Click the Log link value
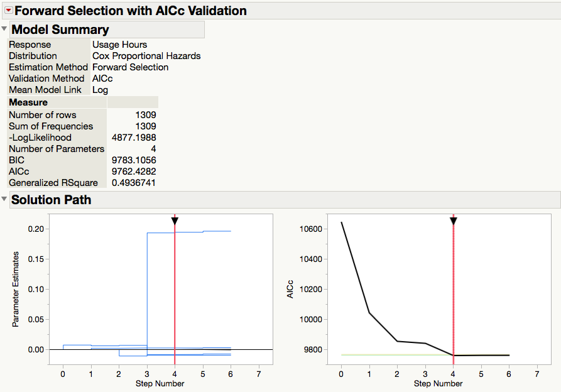This screenshot has width=561, height=392. tap(100, 90)
